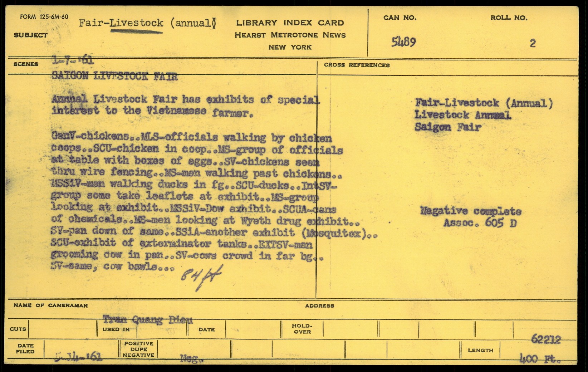Click the number 62212 above length
The height and width of the screenshot is (372, 588).
[x=546, y=339]
